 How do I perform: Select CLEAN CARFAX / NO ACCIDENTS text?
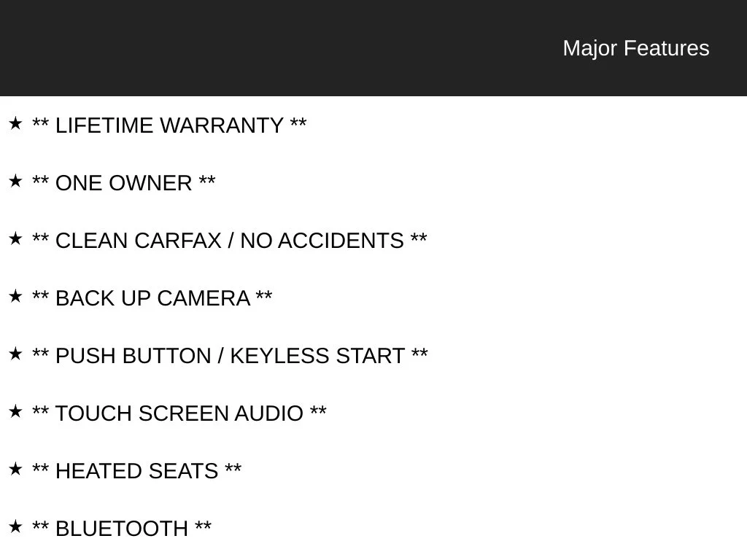point(230,241)
